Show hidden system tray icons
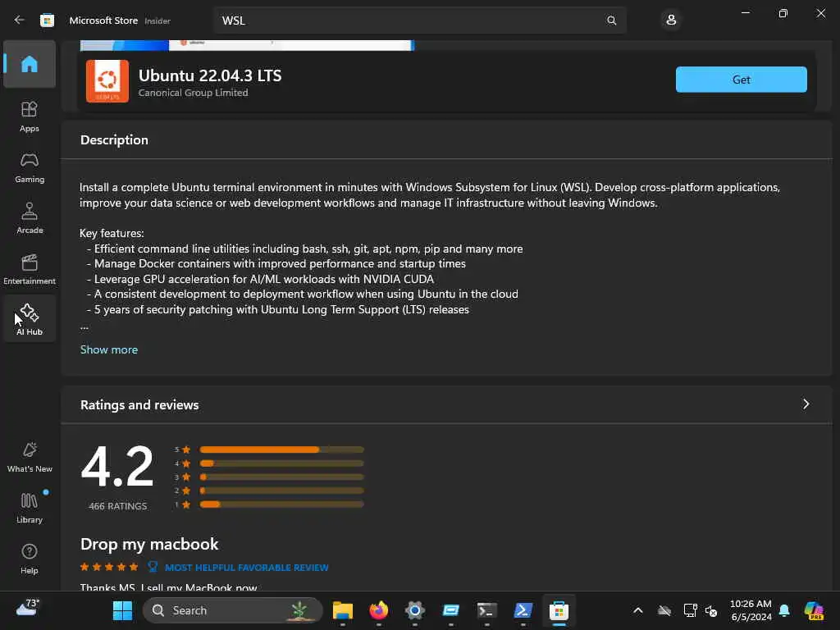Viewport: 840px width, 630px height. pos(637,610)
